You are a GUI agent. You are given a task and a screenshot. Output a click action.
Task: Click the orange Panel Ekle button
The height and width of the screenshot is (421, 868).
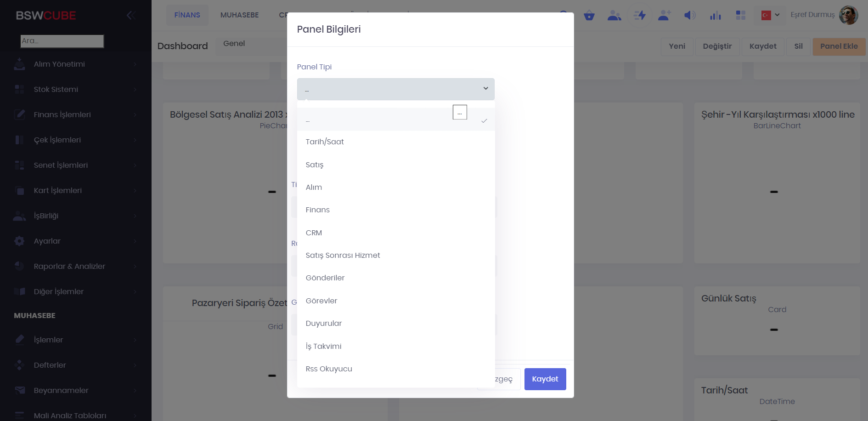[839, 46]
